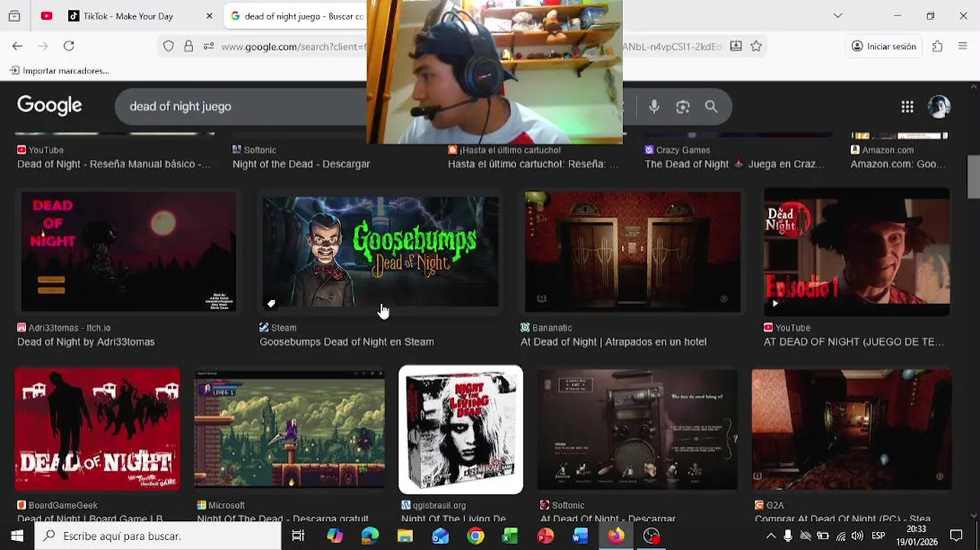Open BoardGameGeek Dead of Night red thumbnail
Image resolution: width=980 pixels, height=550 pixels.
coord(98,429)
